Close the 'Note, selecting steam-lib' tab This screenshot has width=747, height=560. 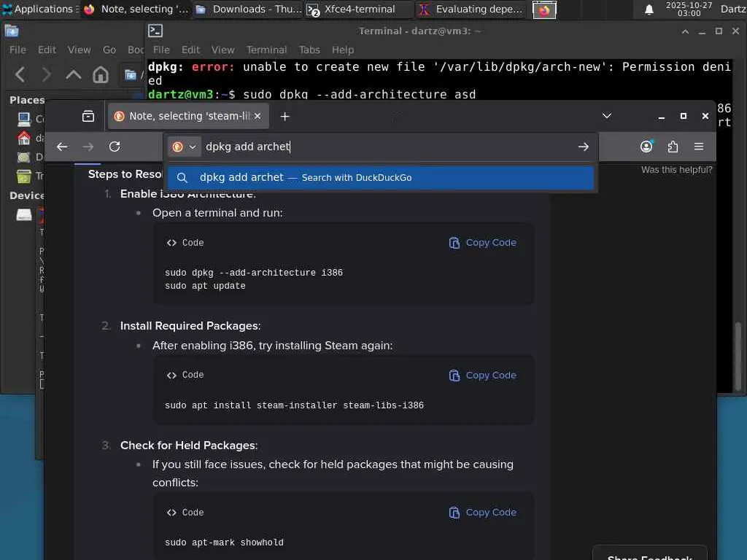[x=258, y=116]
